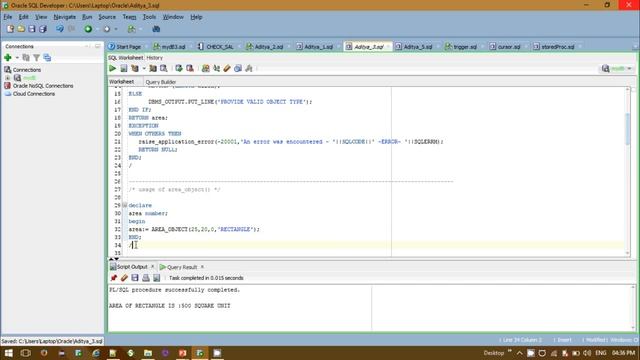The height and width of the screenshot is (360, 640).
Task: Clear Script Output with the eraser icon
Action: (x=124, y=278)
